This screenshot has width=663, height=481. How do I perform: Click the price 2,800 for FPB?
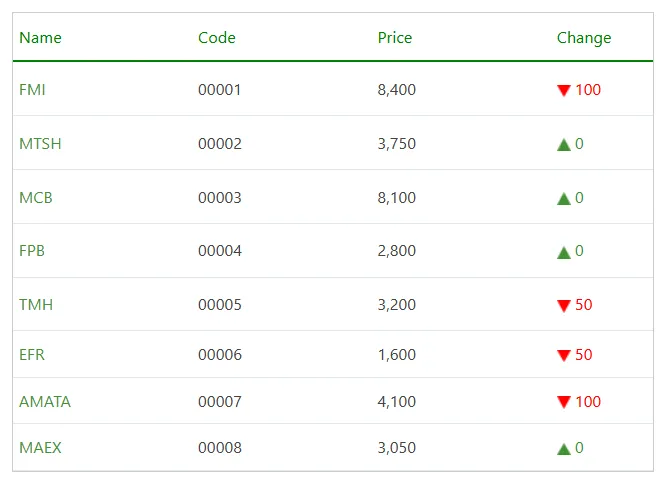click(397, 251)
